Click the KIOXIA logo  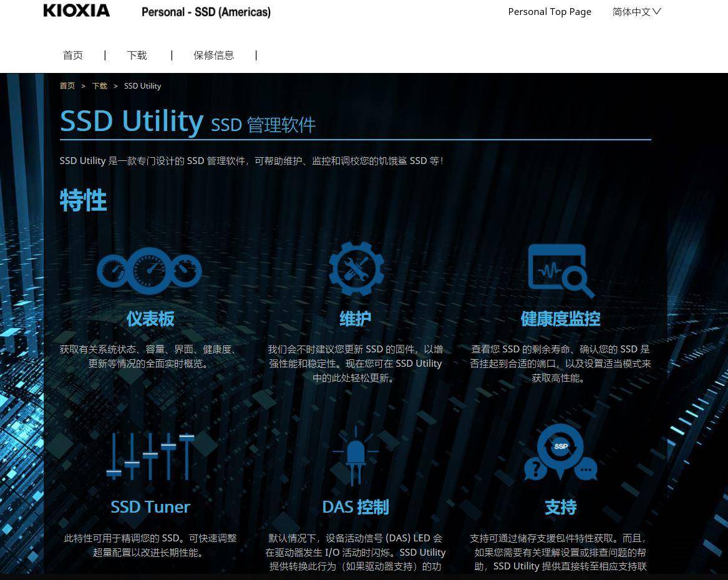tap(77, 11)
